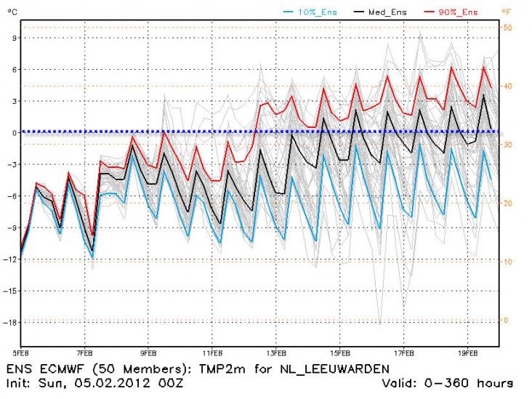532x399 pixels.
Task: Click the 17FEB date label
Action: click(404, 353)
